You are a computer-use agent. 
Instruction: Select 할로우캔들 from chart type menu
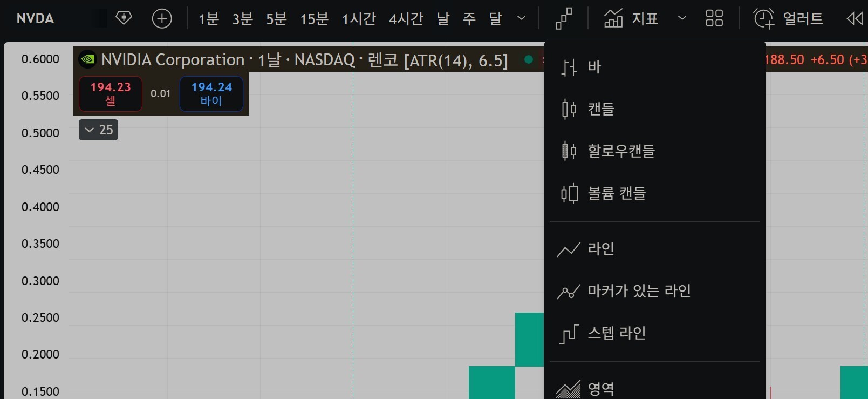654,151
